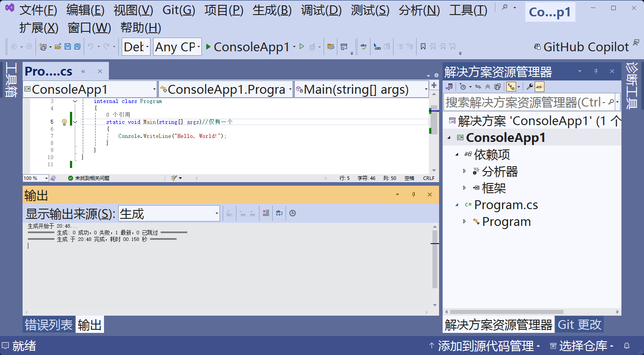This screenshot has height=355, width=644.
Task: Click the Clear All output icon
Action: 266,213
